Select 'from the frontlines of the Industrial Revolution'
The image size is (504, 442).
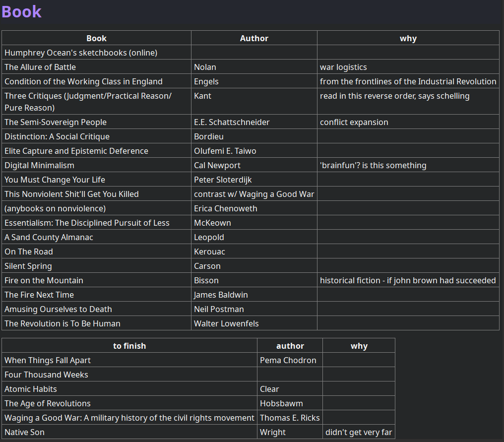click(408, 81)
